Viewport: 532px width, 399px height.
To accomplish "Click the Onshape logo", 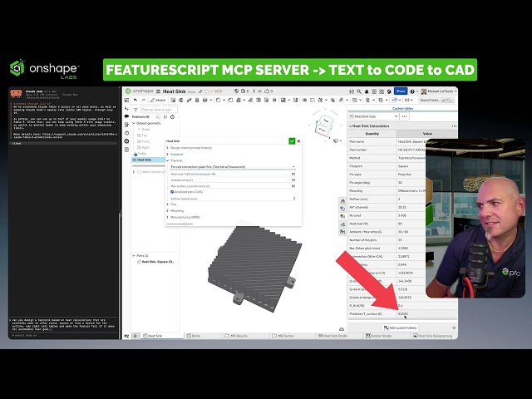I will coord(139,91).
